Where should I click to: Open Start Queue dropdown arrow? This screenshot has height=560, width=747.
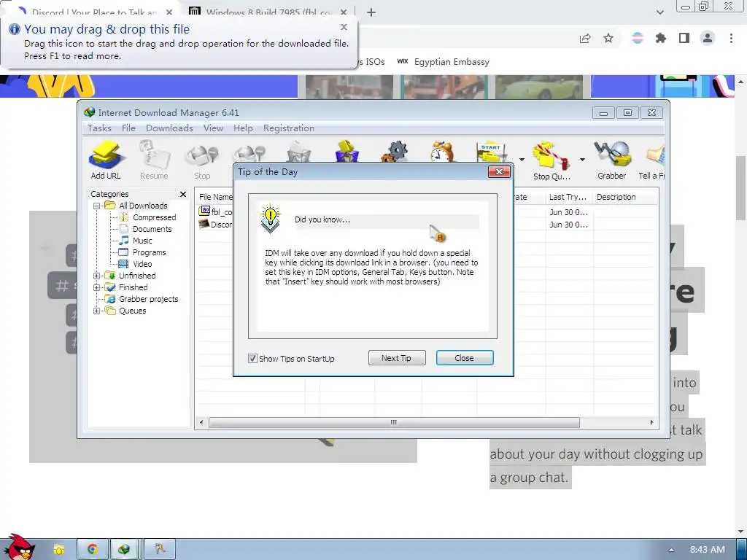(x=522, y=160)
